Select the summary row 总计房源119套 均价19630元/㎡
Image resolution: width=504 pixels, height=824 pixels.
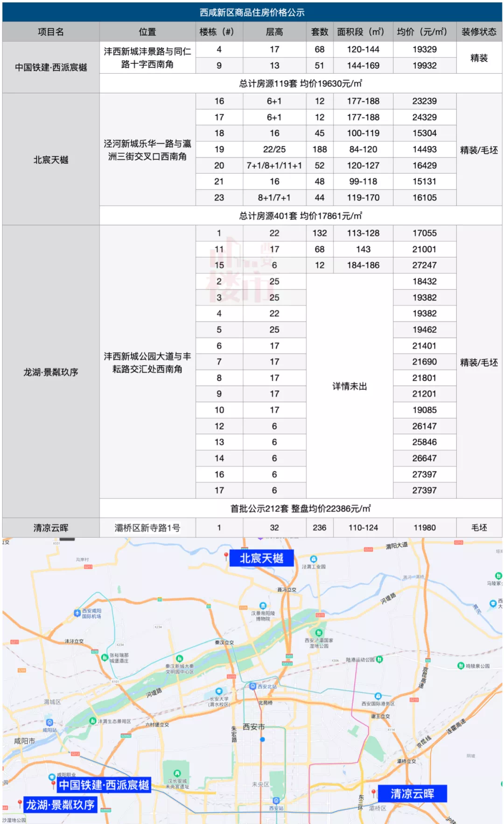(301, 84)
